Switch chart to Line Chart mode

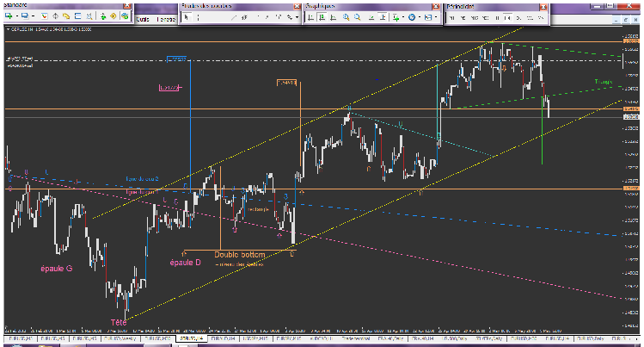(333, 17)
